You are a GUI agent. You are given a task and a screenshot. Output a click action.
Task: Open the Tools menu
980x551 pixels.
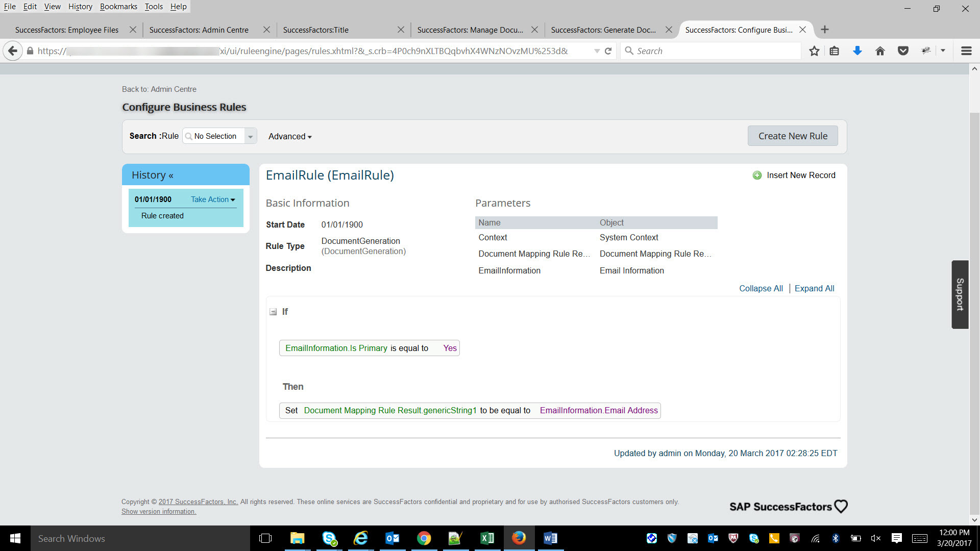tap(154, 6)
